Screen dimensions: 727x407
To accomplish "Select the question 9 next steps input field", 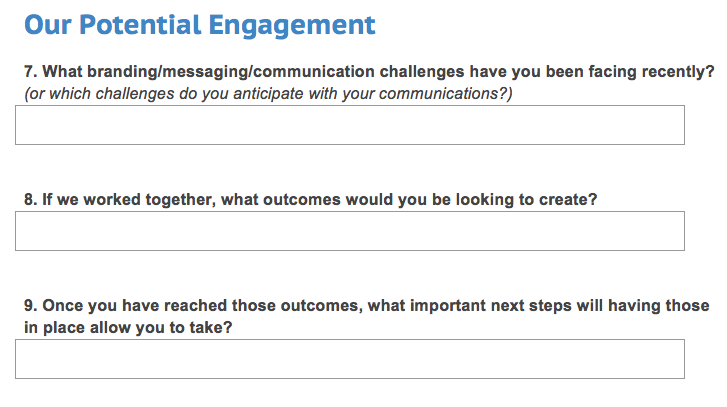I will tap(350, 359).
